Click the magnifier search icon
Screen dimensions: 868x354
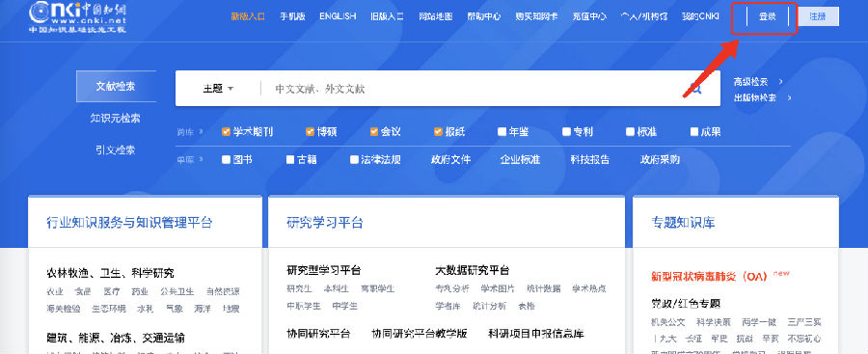[695, 88]
